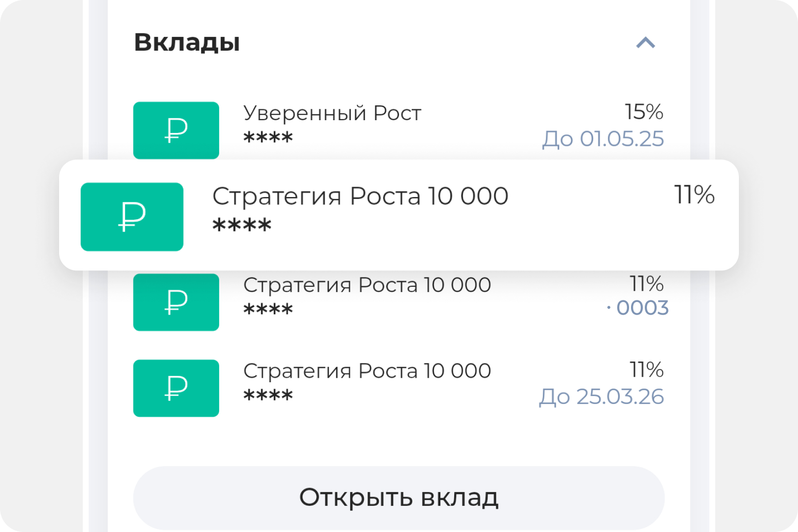The width and height of the screenshot is (798, 532).
Task: Click the Вклады section heading
Action: click(187, 43)
